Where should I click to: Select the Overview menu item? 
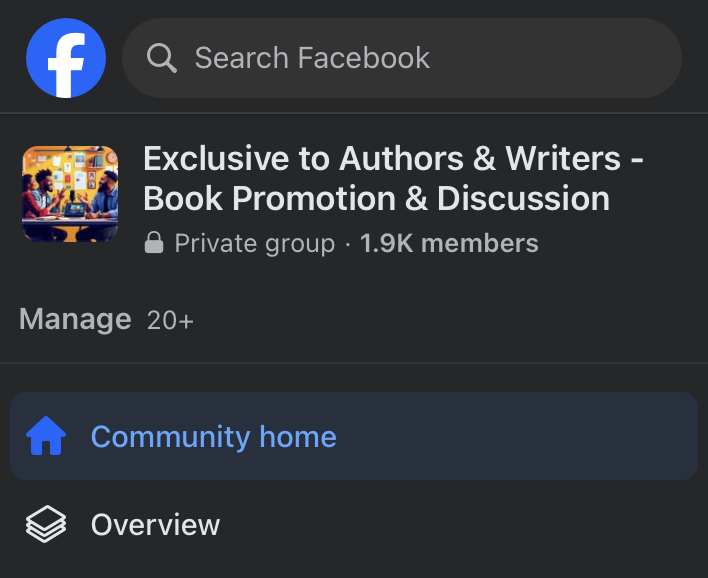[x=155, y=525]
